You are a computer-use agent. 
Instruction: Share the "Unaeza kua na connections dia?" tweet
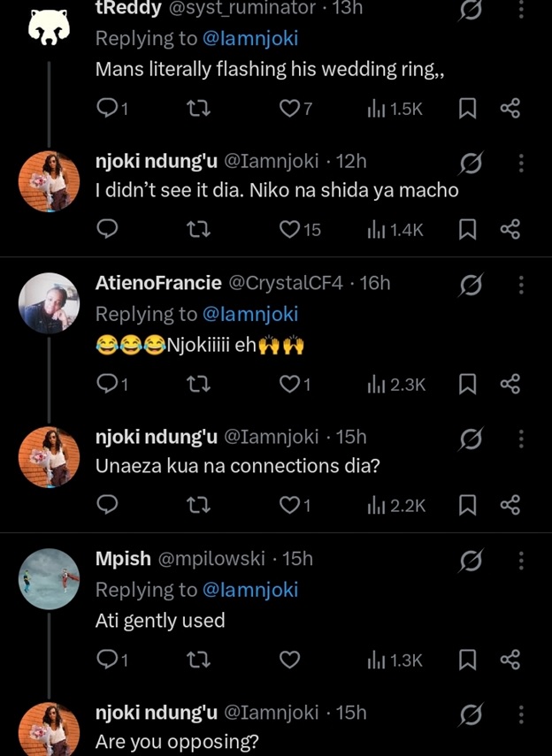tap(510, 505)
